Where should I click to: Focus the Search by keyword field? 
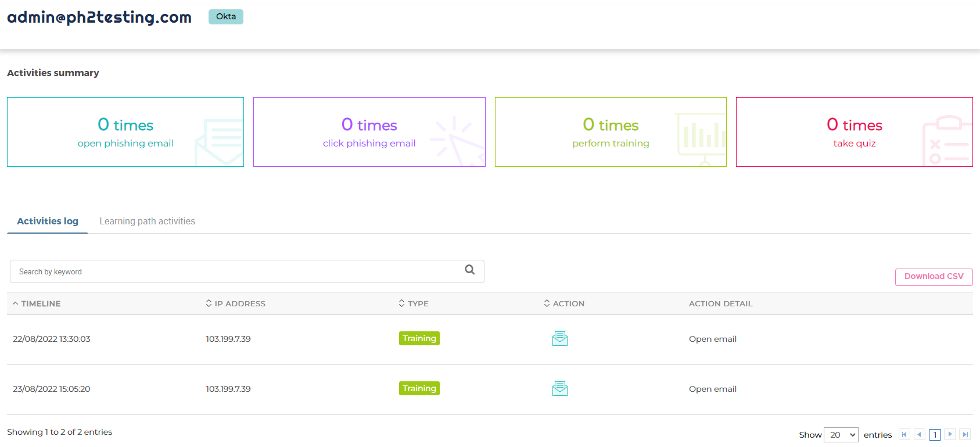click(x=247, y=271)
